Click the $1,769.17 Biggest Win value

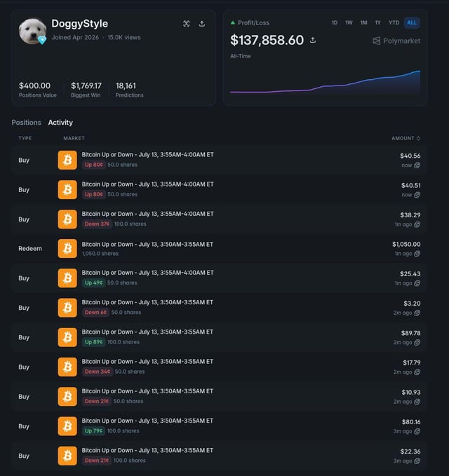[86, 86]
